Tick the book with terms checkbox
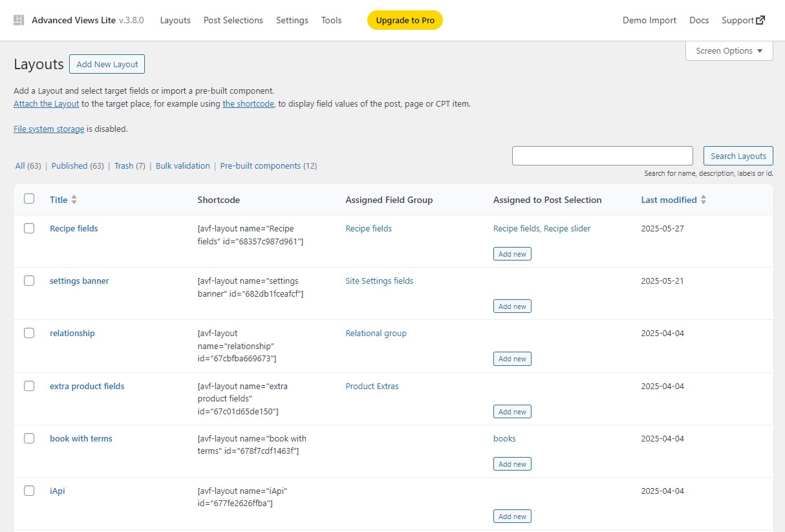This screenshot has height=532, width=785. click(29, 438)
